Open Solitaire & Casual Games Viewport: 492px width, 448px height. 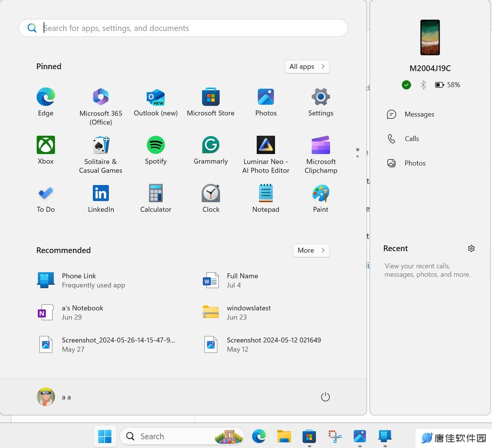[x=101, y=155]
